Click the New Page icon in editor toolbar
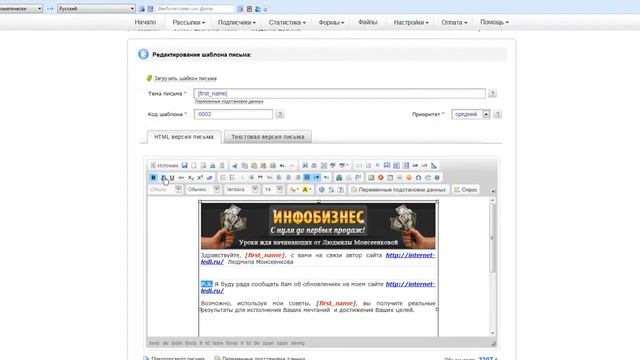Screen dimensions: 640x360 click(194, 165)
